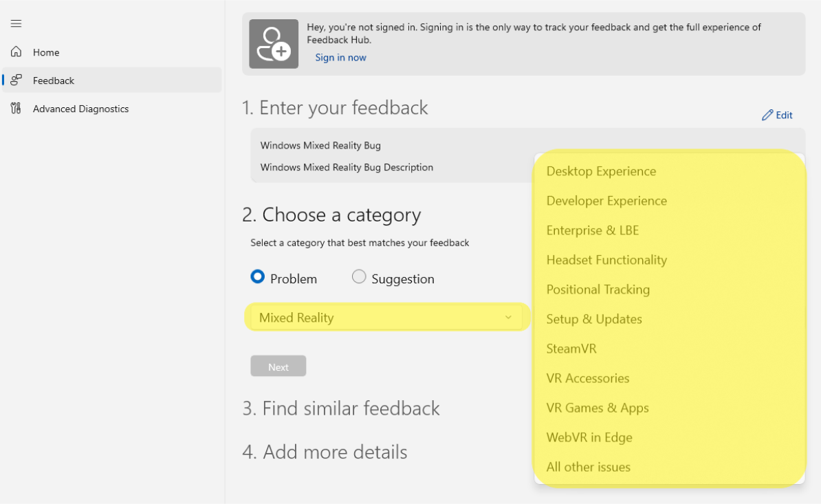Open Feedback section in sidebar

[x=111, y=80]
